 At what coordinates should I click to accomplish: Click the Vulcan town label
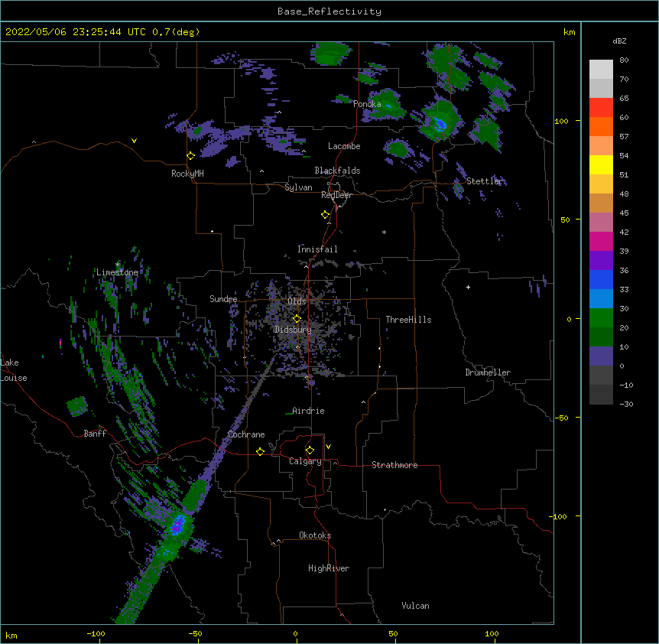coord(415,606)
